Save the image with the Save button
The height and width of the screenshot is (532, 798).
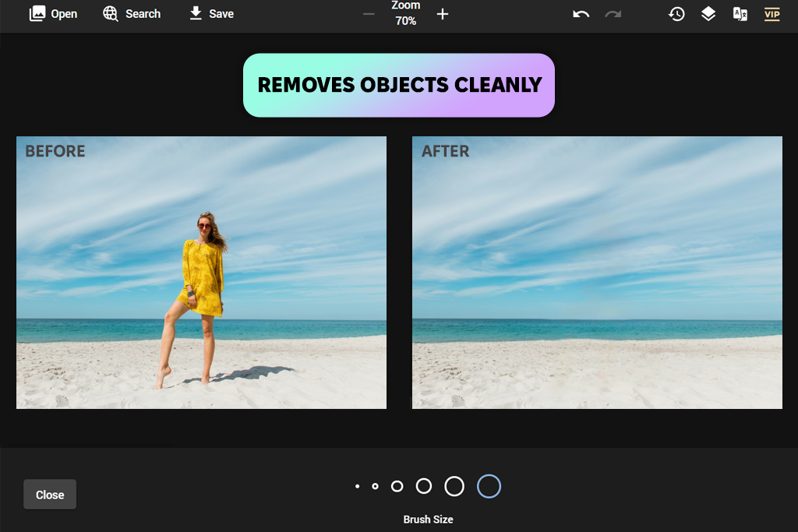(211, 14)
